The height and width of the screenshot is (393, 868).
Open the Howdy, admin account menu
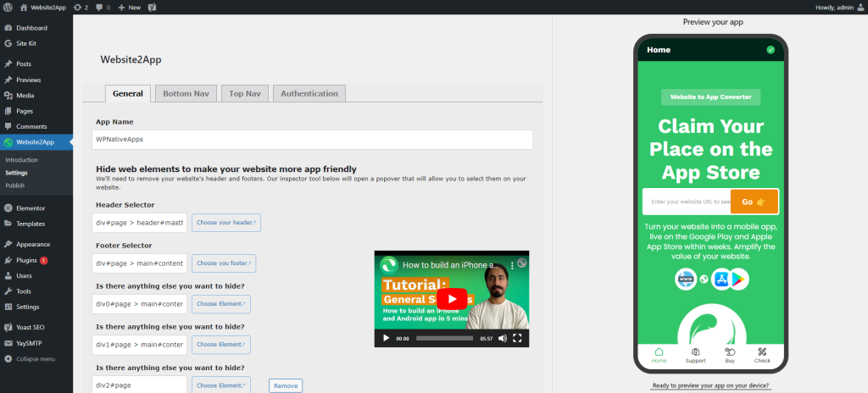pyautogui.click(x=838, y=7)
